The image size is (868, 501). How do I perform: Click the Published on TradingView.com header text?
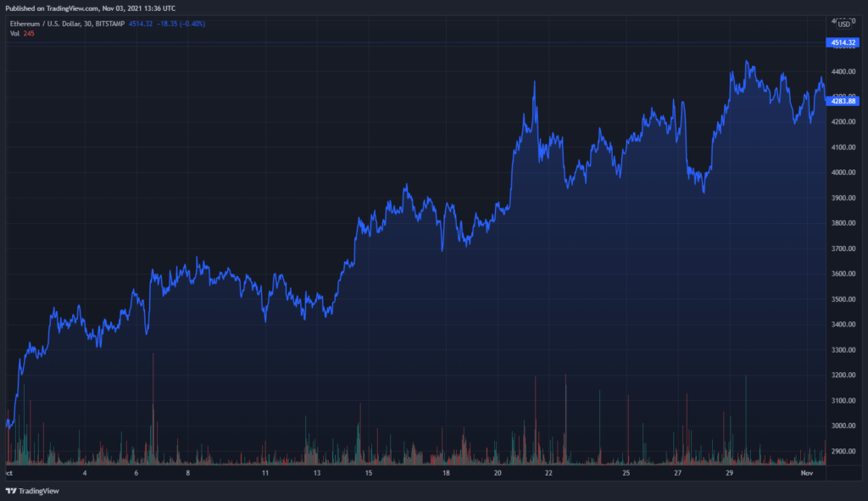90,8
